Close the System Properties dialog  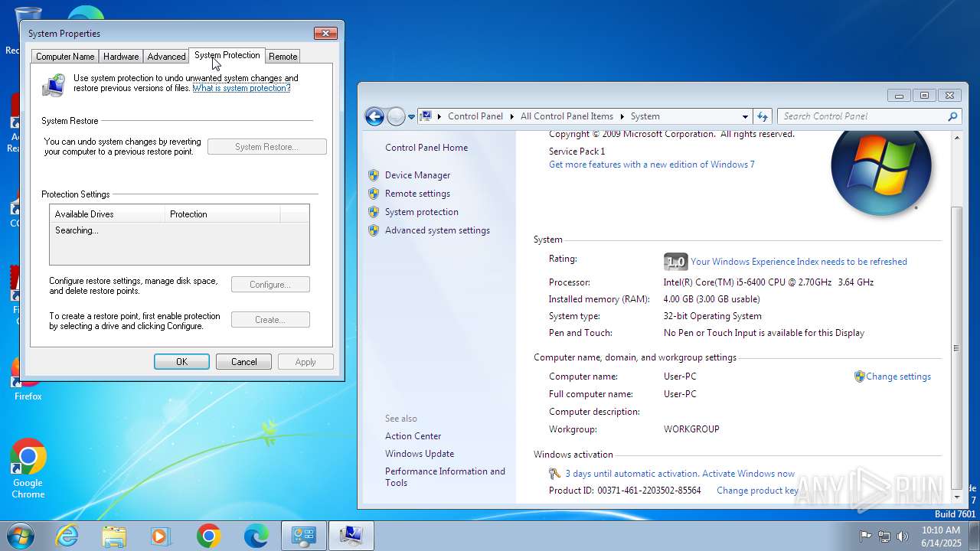pyautogui.click(x=325, y=33)
